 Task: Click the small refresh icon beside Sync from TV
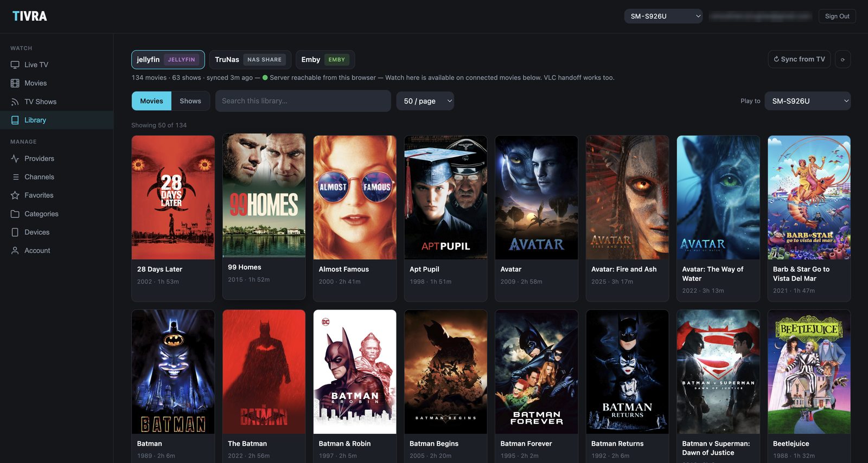tap(843, 59)
